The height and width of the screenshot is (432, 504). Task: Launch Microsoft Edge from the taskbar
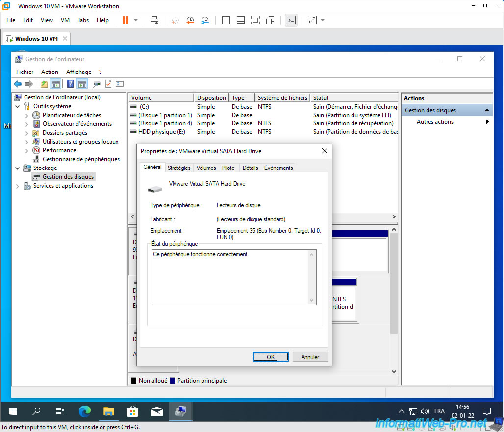click(x=85, y=411)
